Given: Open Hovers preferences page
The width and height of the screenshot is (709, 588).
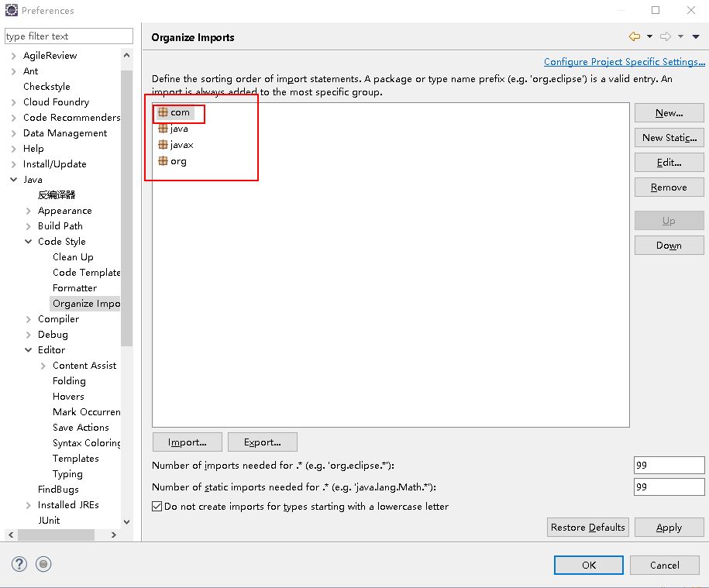Looking at the screenshot, I should (x=68, y=397).
